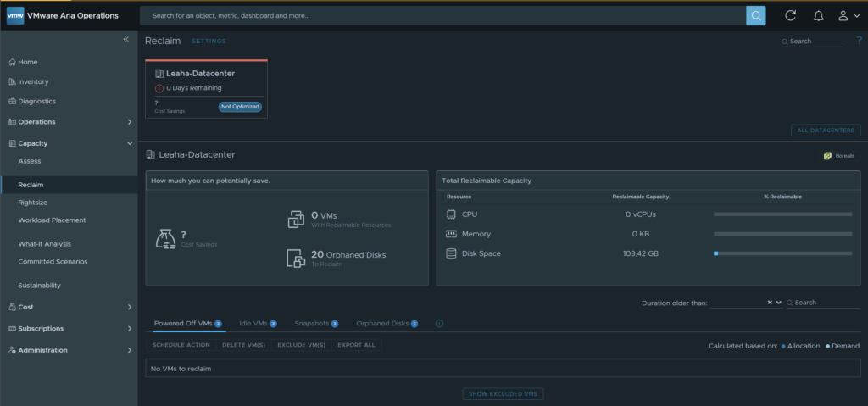Open the user account menu
This screenshot has width=868, height=406.
(848, 16)
